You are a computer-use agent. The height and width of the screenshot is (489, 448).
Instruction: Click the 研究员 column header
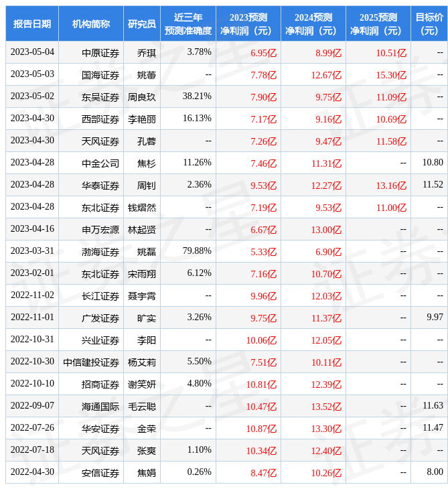click(x=142, y=23)
